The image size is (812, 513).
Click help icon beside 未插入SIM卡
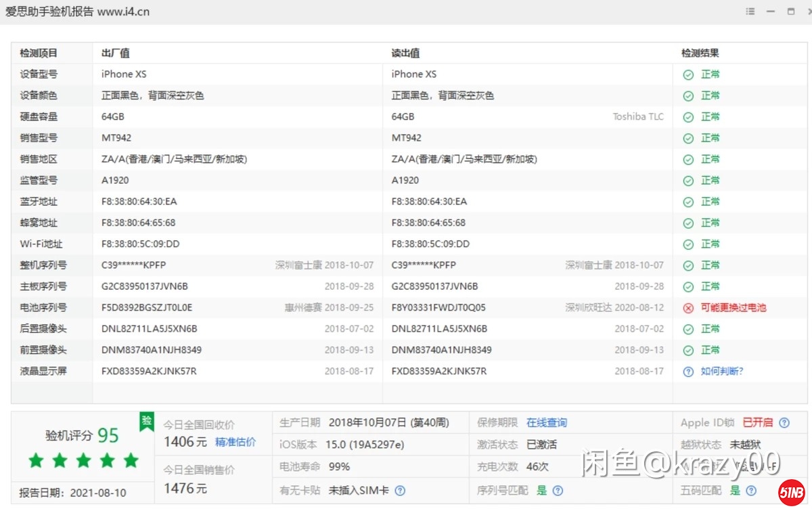tap(400, 491)
